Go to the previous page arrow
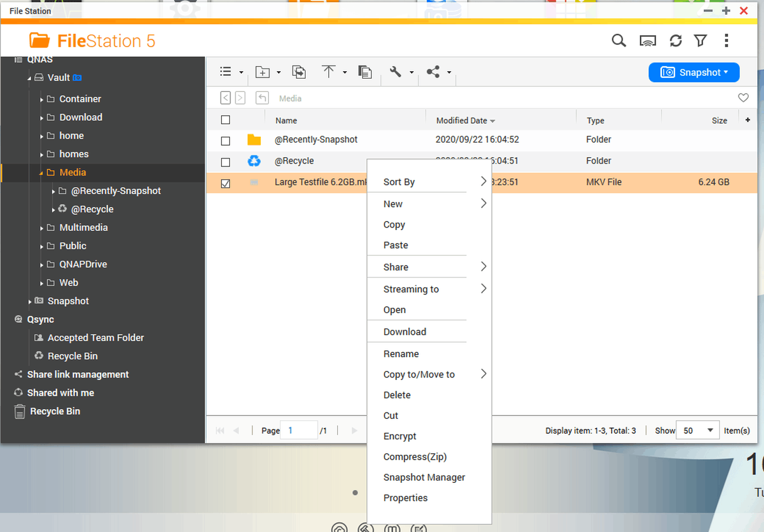The height and width of the screenshot is (532, 764). tap(236, 431)
